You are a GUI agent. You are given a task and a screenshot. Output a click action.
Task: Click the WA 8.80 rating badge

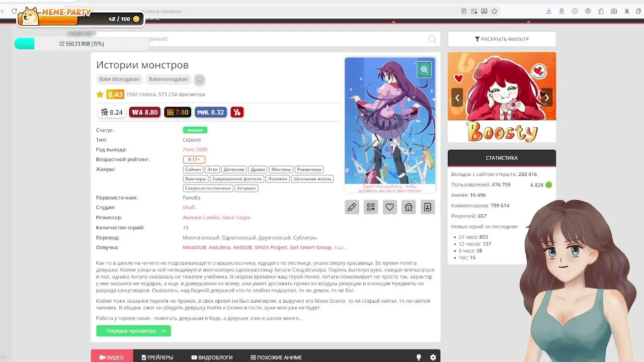pyautogui.click(x=145, y=112)
